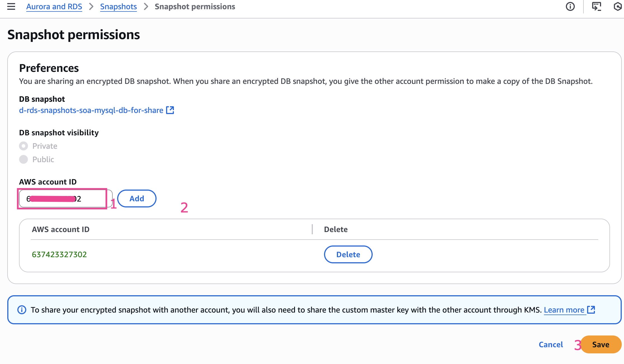Image resolution: width=624 pixels, height=364 pixels.
Task: Open the hamburger navigation menu
Action: [x=11, y=6]
